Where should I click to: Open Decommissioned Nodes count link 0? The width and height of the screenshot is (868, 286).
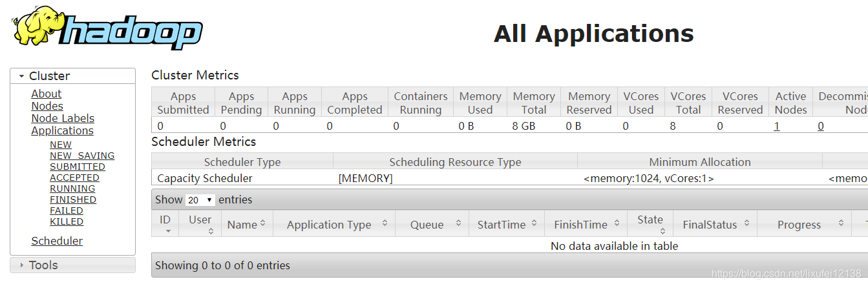[x=821, y=126]
